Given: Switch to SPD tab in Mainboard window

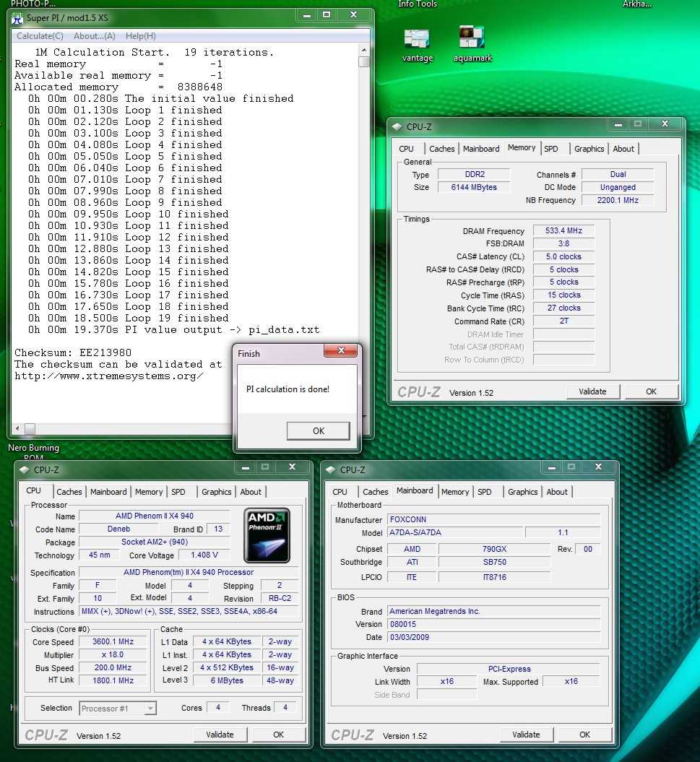Looking at the screenshot, I should [x=485, y=492].
